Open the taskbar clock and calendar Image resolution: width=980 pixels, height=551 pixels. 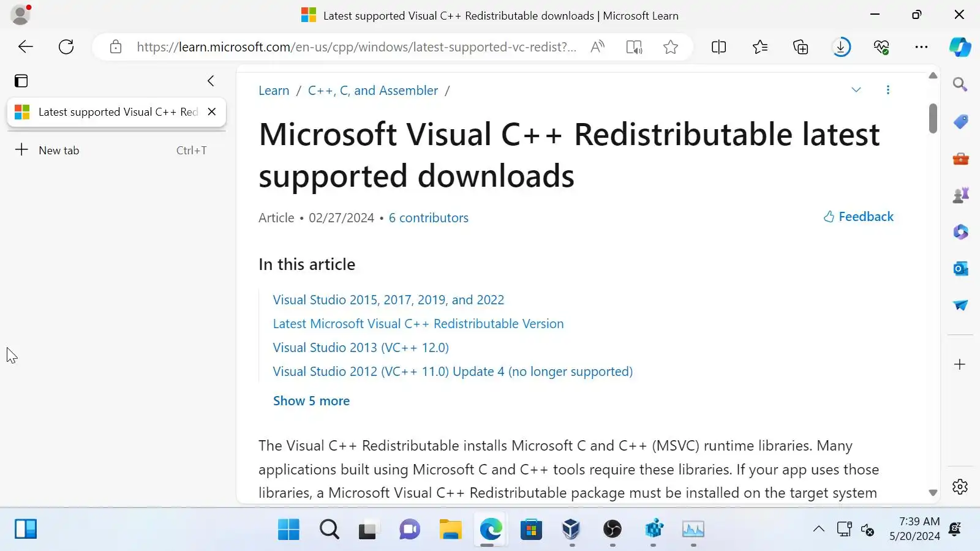(914, 529)
